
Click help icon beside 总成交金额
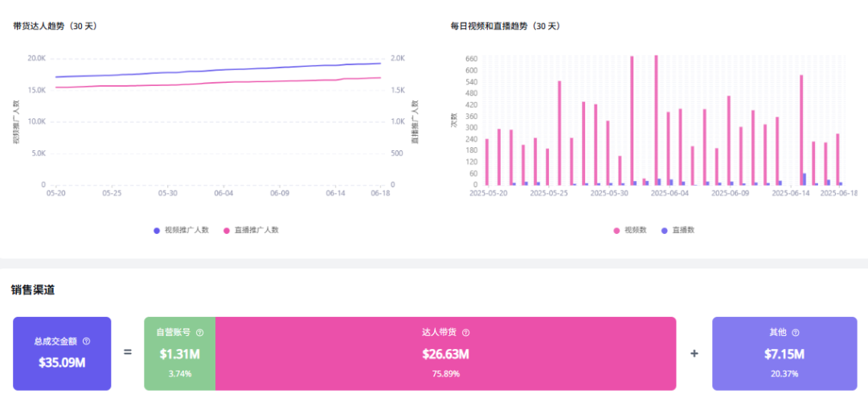pos(87,341)
